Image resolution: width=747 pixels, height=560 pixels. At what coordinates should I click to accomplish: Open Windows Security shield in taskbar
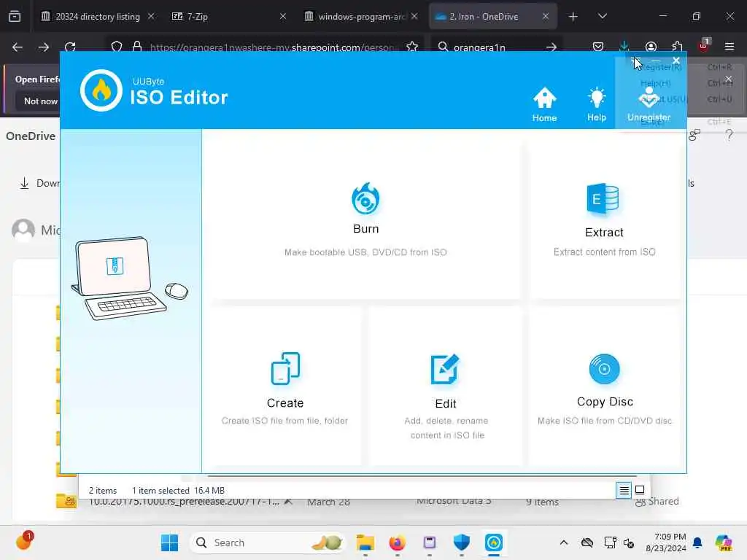pos(462,542)
